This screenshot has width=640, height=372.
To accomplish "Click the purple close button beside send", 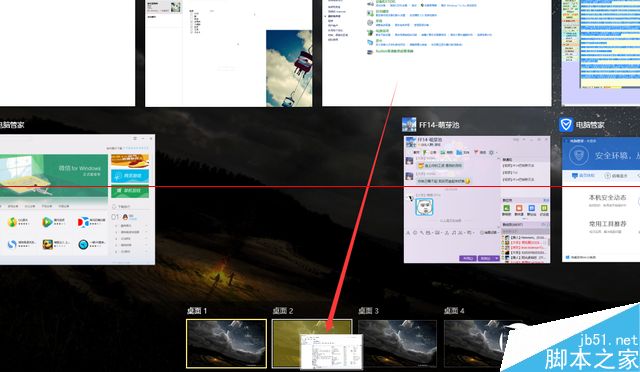I will pos(468,258).
